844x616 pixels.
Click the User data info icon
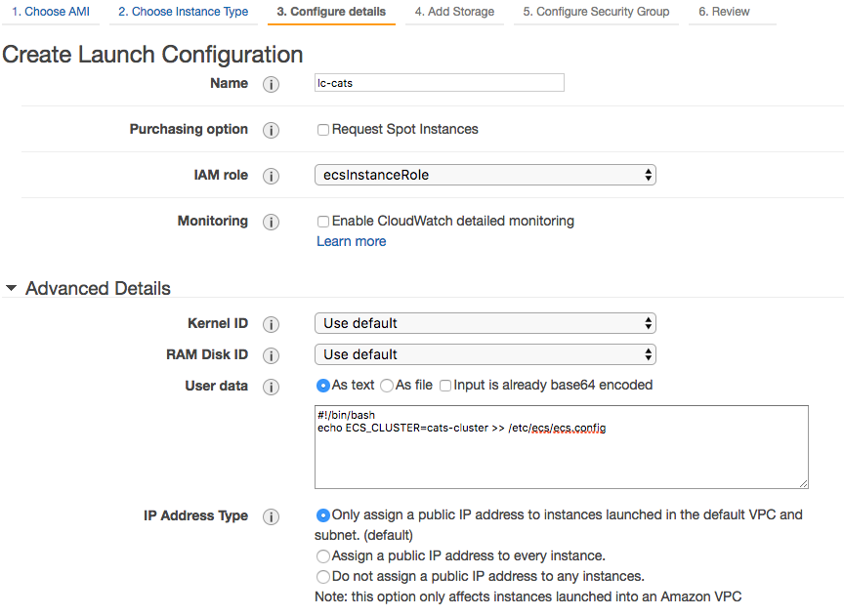point(272,387)
